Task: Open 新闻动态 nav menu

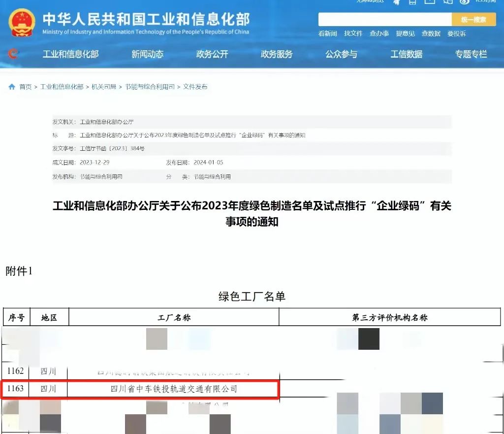Action: point(148,54)
